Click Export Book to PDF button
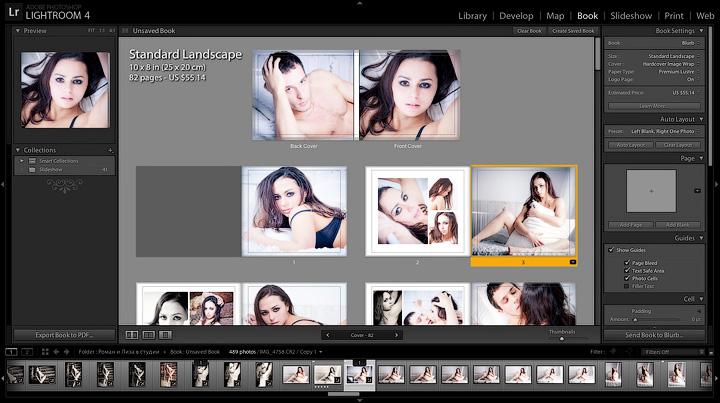This screenshot has height=403, width=720. point(64,335)
